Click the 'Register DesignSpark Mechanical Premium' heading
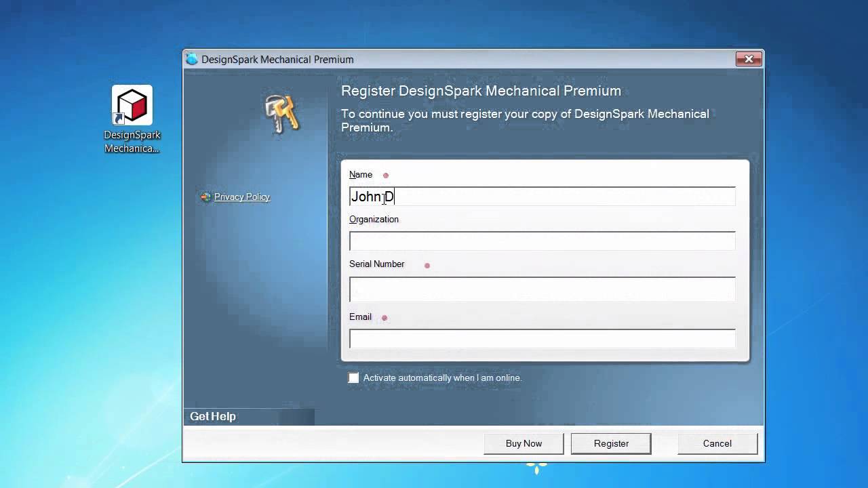868x488 pixels. coord(481,91)
